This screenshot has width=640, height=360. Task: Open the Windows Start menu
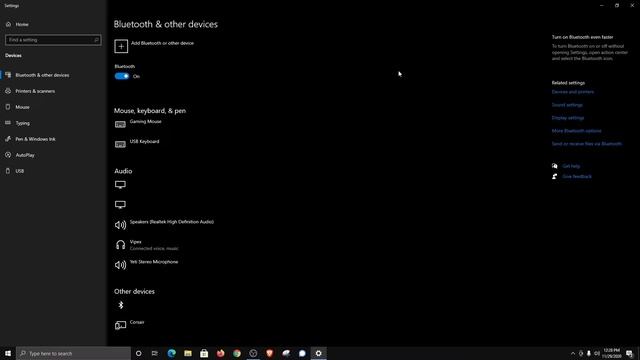pyautogui.click(x=8, y=353)
